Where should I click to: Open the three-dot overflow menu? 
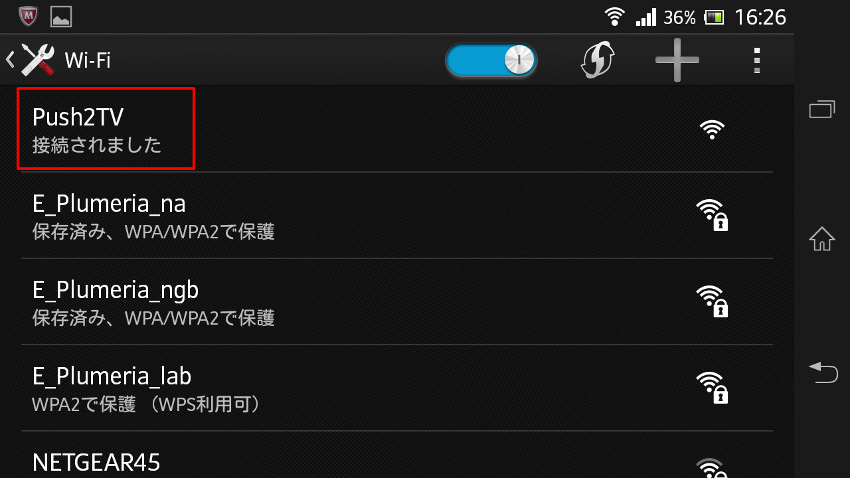pos(757,60)
